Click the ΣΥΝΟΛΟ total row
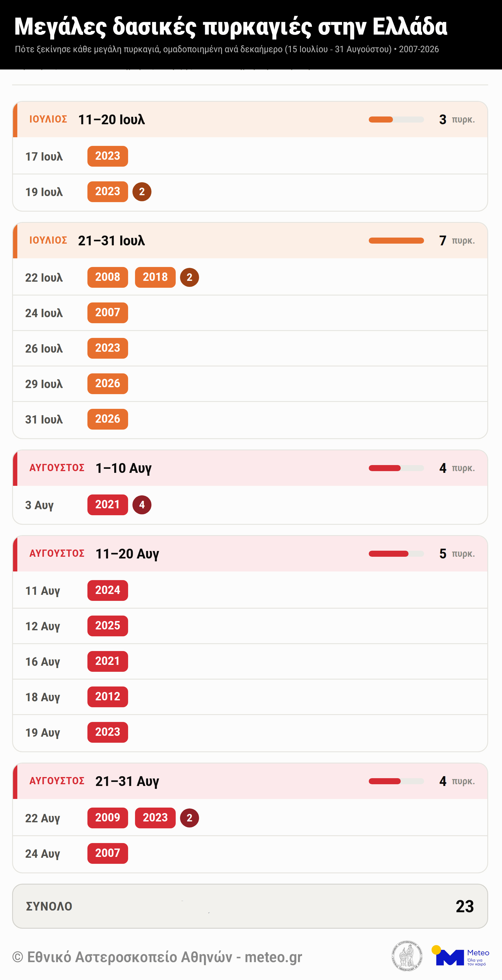This screenshot has width=502, height=980. coord(250,906)
